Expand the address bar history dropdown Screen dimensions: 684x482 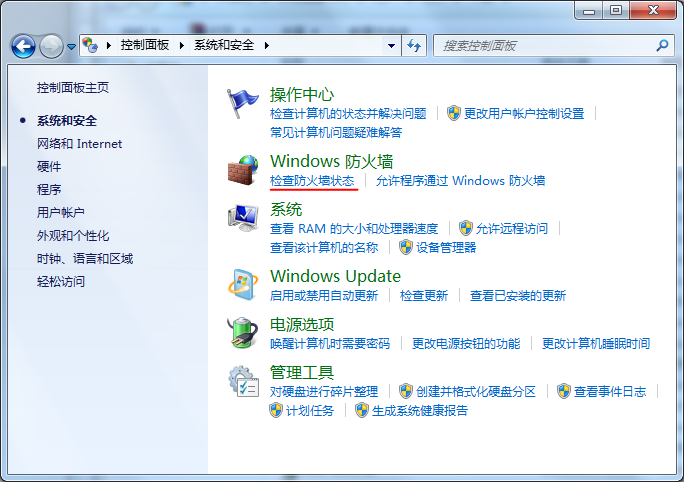click(x=391, y=45)
